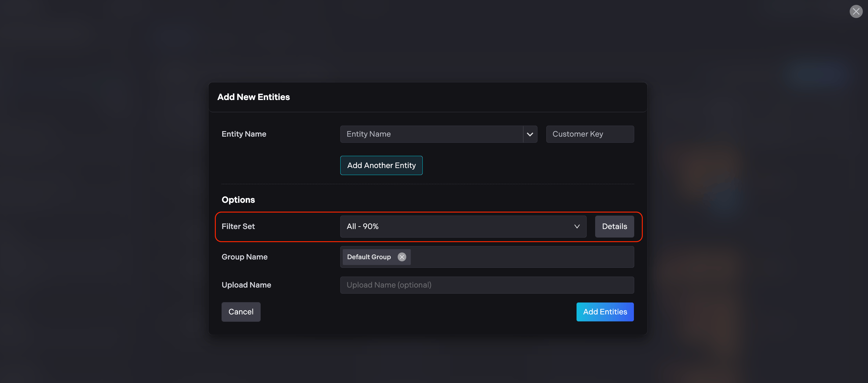This screenshot has width=868, height=383.
Task: Submit with the Add Entities button
Action: click(x=605, y=312)
